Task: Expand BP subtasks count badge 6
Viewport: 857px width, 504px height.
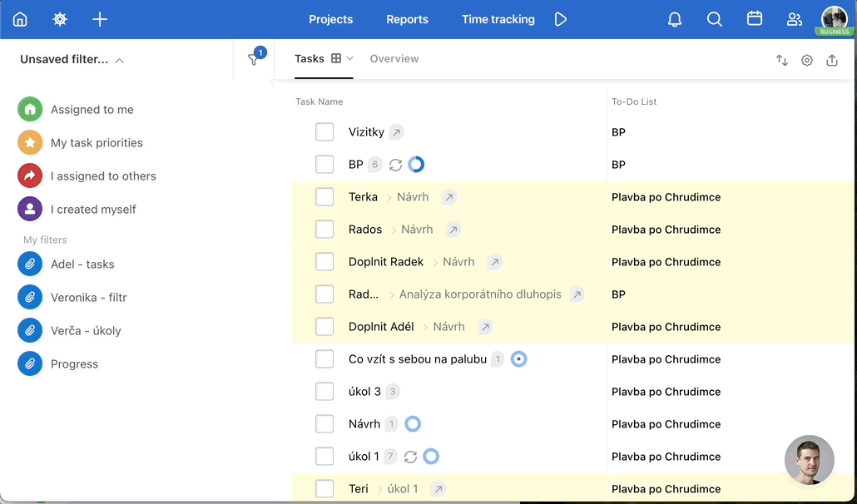Action: 375,165
